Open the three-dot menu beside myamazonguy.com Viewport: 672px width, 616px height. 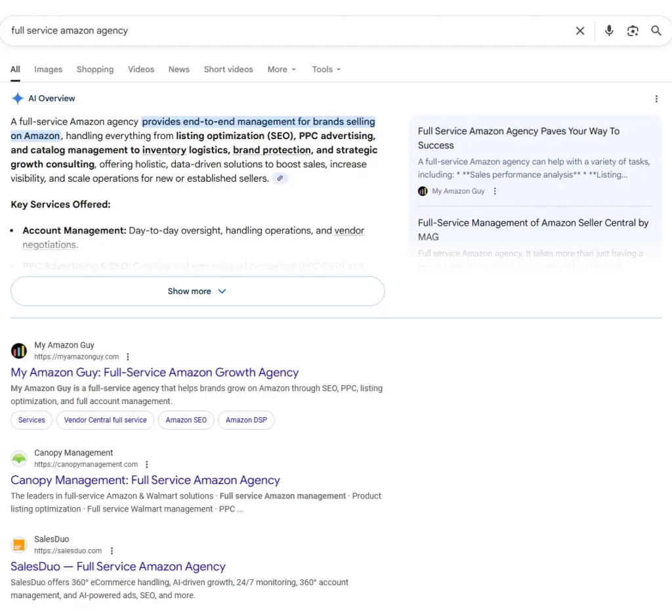click(x=128, y=356)
